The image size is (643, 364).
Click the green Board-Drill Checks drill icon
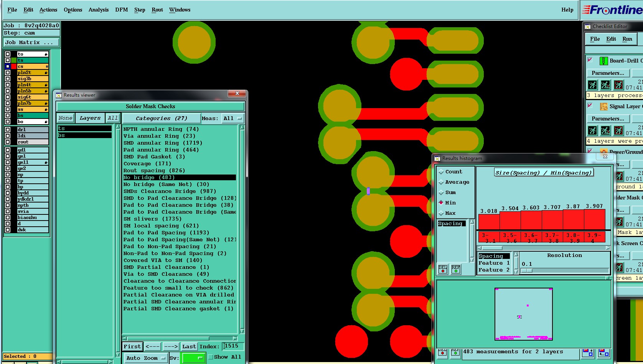tap(603, 61)
